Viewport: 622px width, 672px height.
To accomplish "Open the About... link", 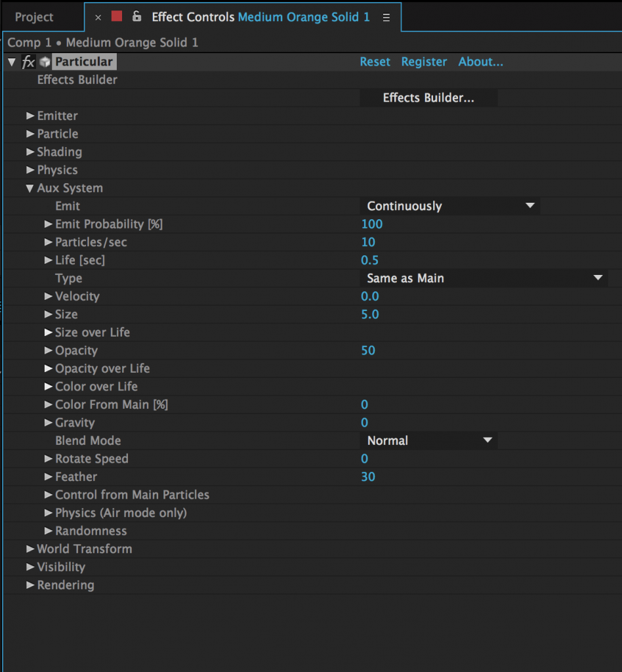I will coord(481,62).
